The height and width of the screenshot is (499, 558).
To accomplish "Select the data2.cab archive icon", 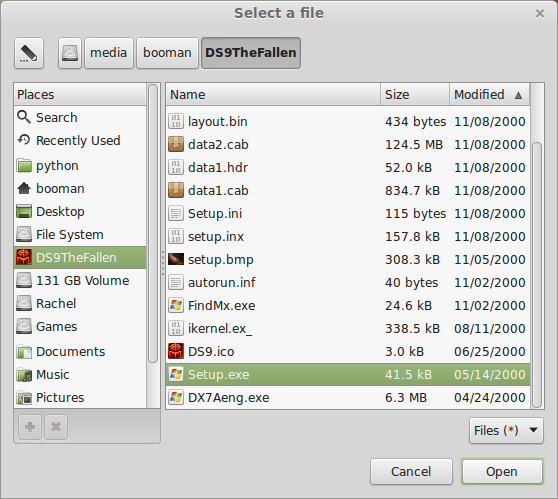I will tap(176, 145).
